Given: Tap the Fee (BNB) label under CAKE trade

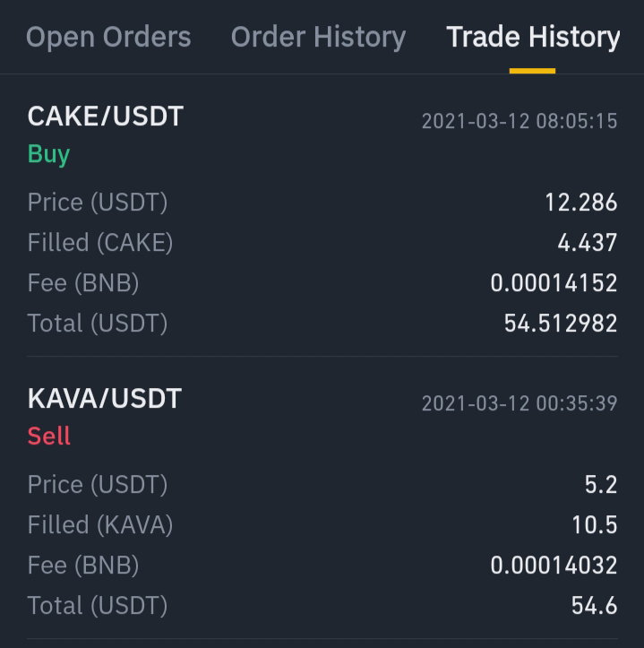Looking at the screenshot, I should point(83,283).
